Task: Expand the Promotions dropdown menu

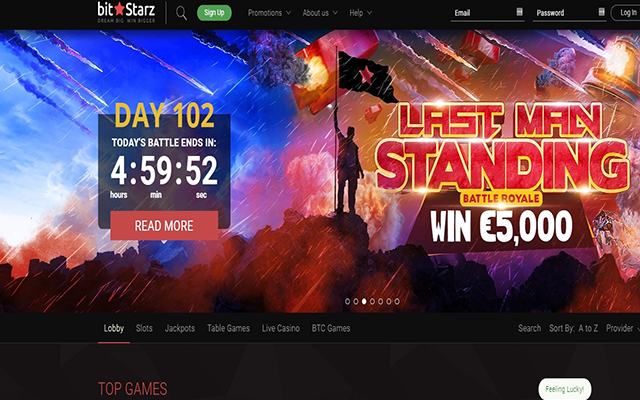Action: [x=269, y=13]
